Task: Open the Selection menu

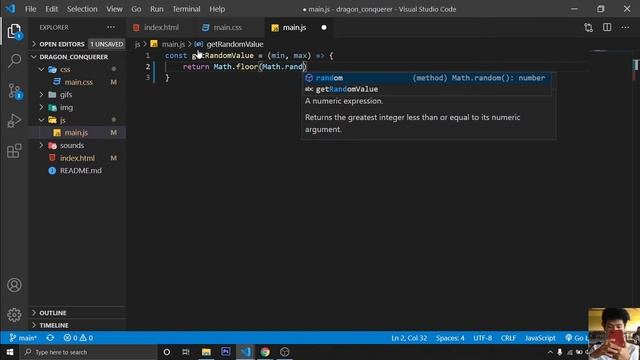Action: coord(82,9)
